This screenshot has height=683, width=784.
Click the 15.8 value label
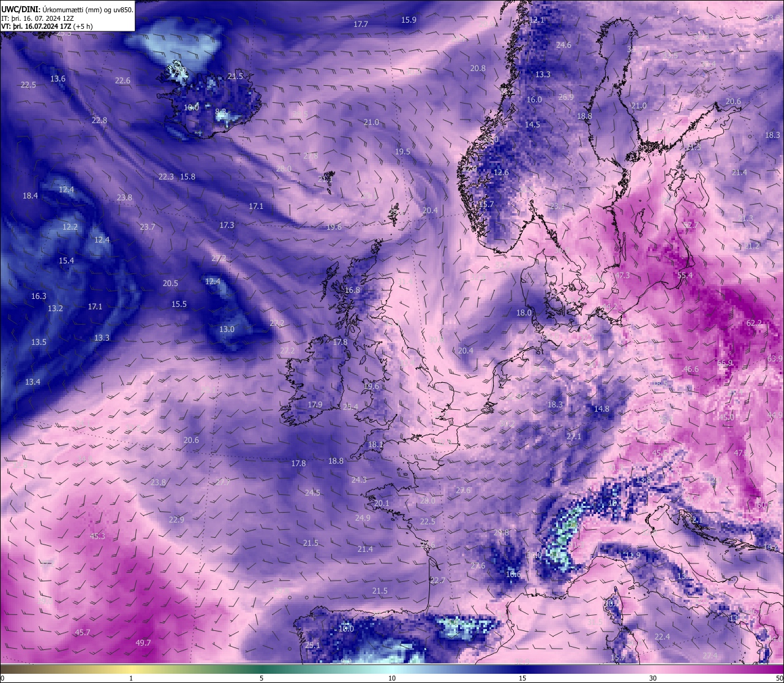187,177
